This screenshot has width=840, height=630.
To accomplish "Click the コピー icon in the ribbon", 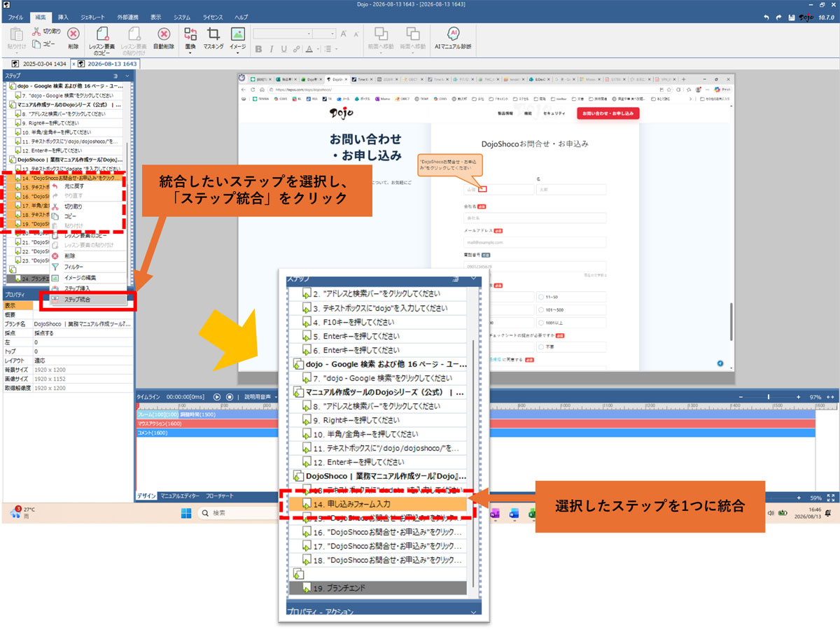I will click(36, 43).
